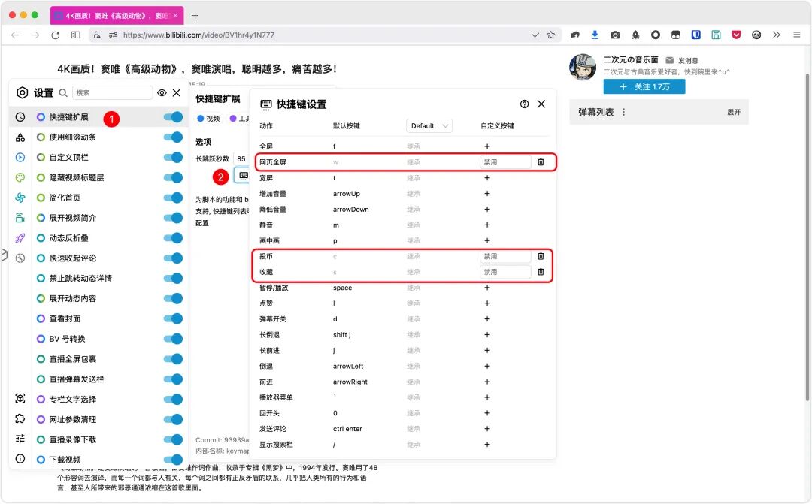The width and height of the screenshot is (812, 504).
Task: Click the scan-frame icon near 专栏文字选择
Action: [x=20, y=398]
